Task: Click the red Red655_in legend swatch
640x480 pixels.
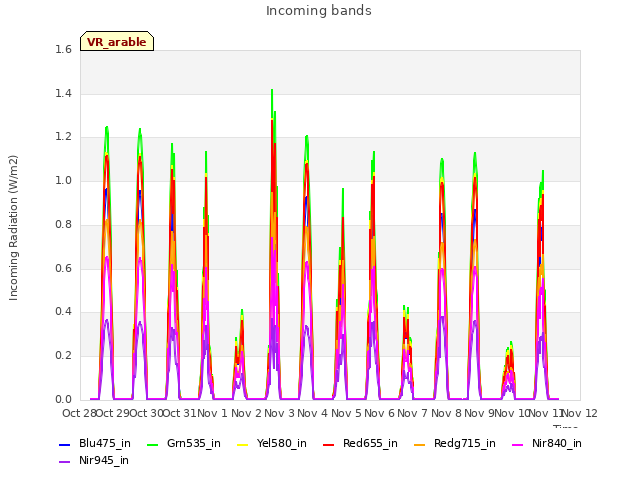Action: tap(329, 444)
